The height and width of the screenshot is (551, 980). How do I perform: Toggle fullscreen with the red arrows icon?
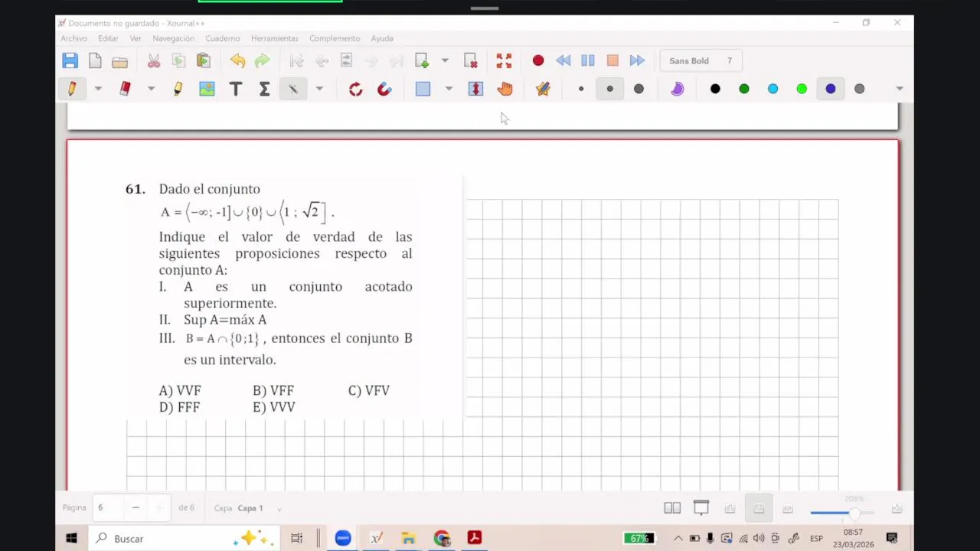[504, 60]
